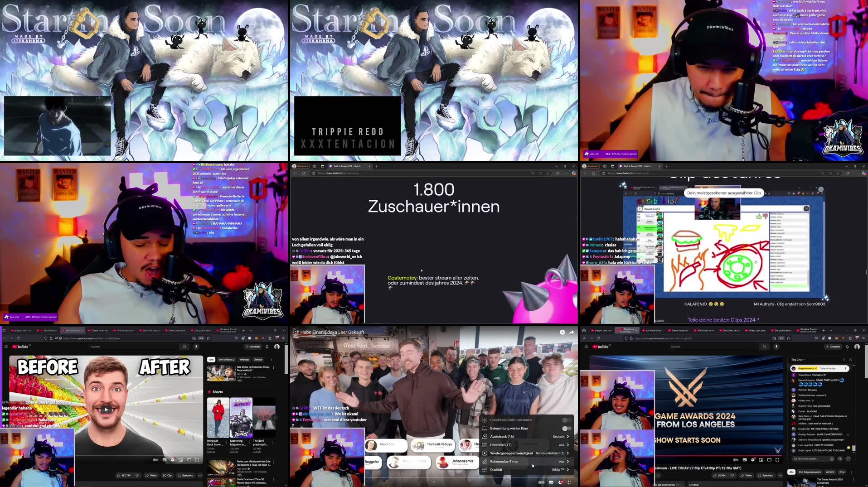Open miniplayer on BEFORE/AFTER video player
This screenshot has width=868, height=487.
[181, 460]
